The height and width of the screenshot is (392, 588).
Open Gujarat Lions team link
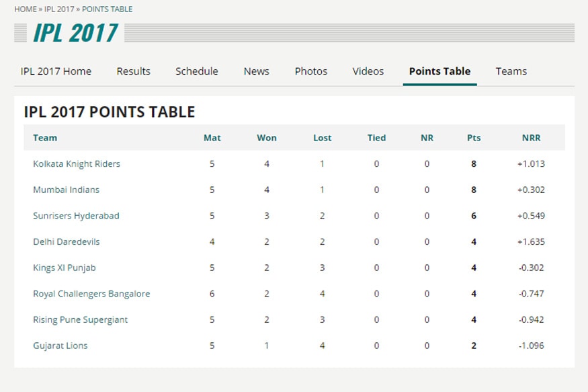[x=60, y=346]
